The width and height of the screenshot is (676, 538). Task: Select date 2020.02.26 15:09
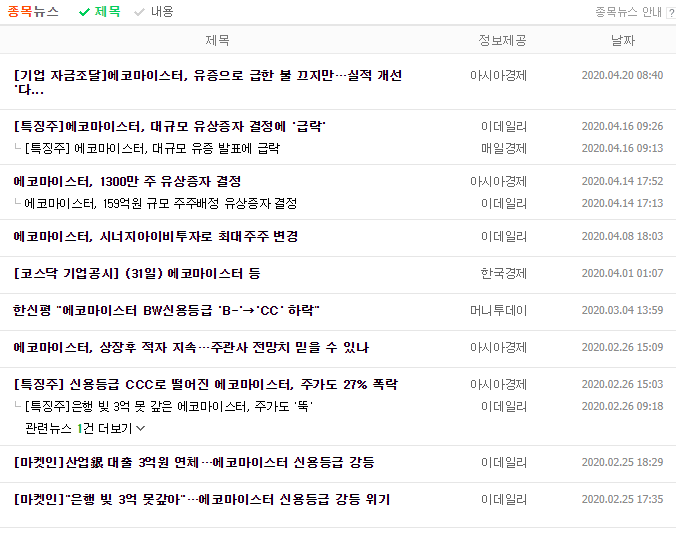click(623, 347)
